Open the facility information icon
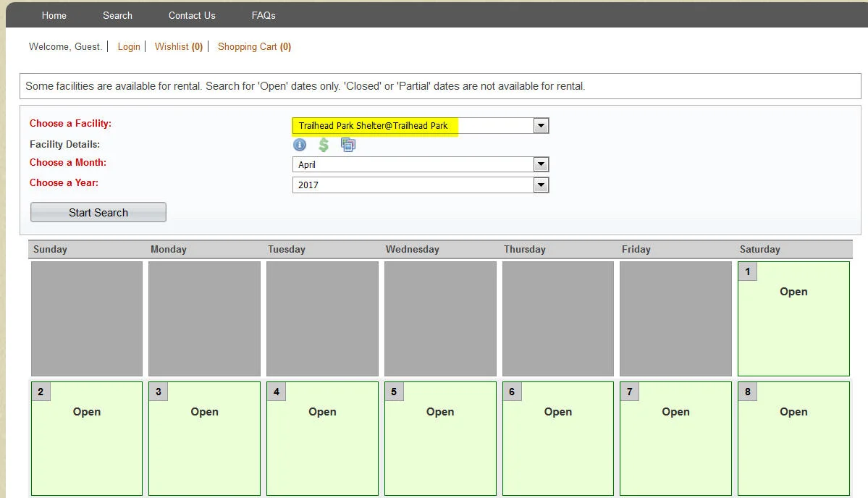 tap(300, 145)
